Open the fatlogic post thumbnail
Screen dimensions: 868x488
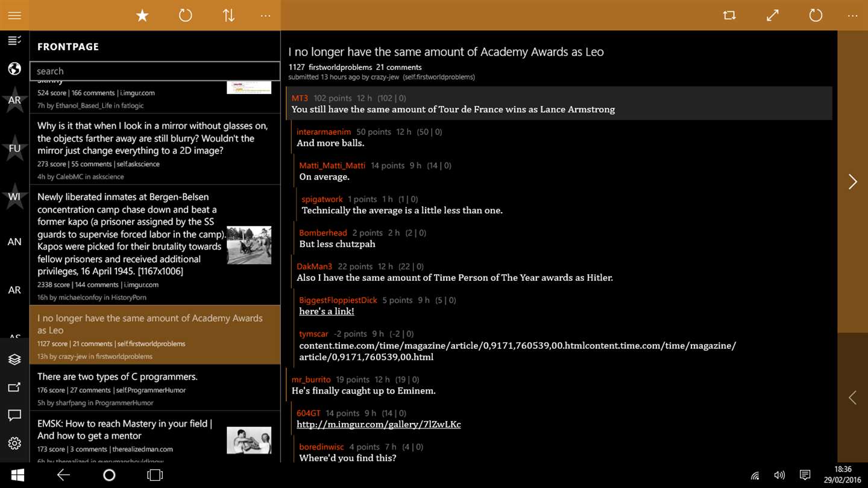[249, 87]
